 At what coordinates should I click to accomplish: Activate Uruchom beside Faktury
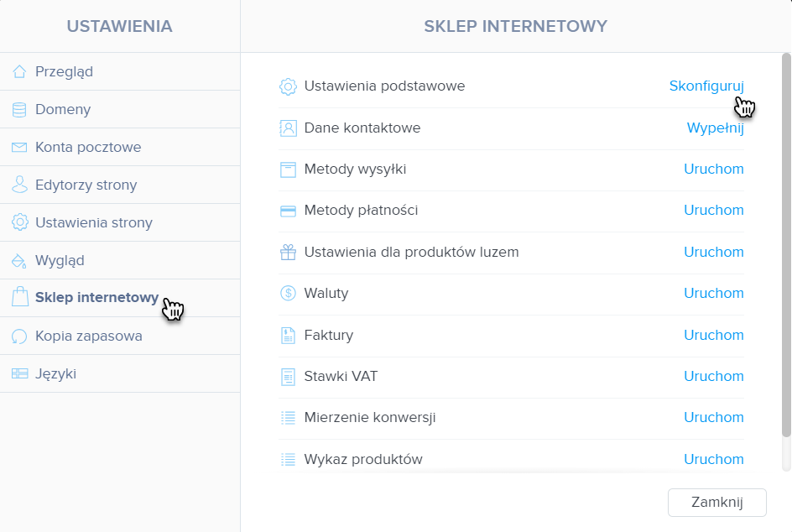pos(714,335)
